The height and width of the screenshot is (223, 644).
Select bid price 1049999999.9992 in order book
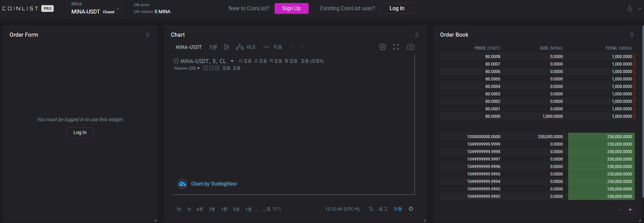(x=484, y=197)
